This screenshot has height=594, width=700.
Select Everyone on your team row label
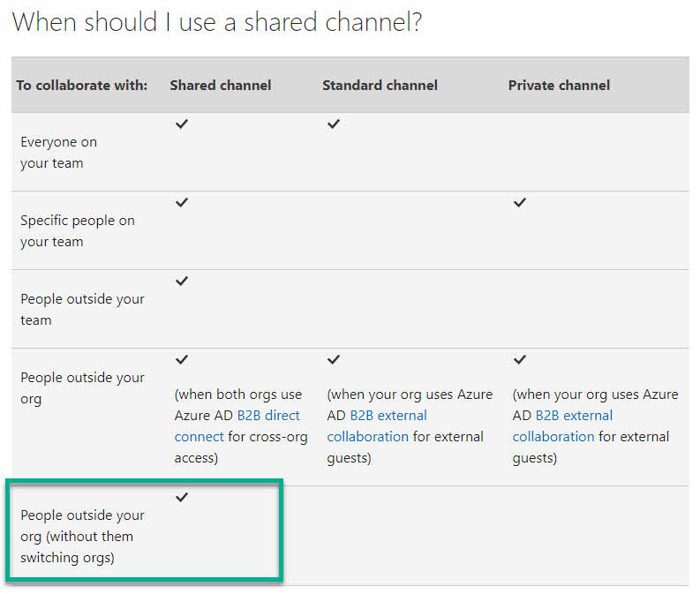58,153
